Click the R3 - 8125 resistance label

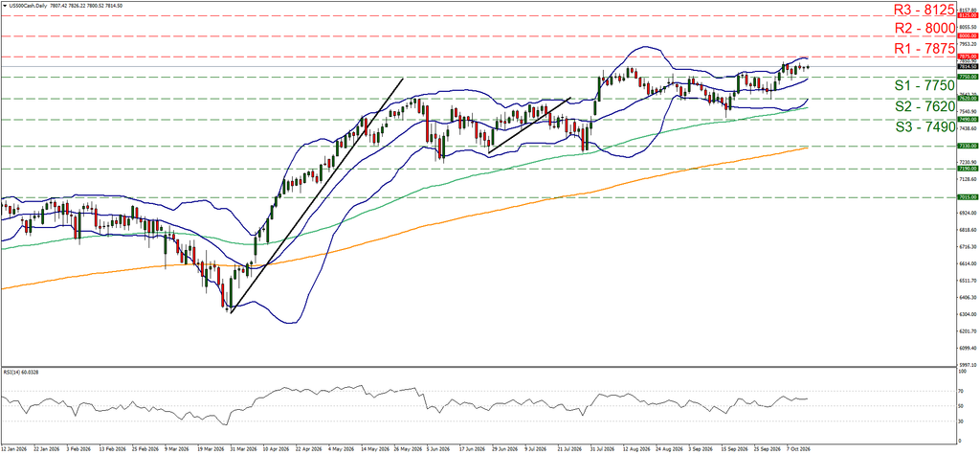[x=924, y=10]
